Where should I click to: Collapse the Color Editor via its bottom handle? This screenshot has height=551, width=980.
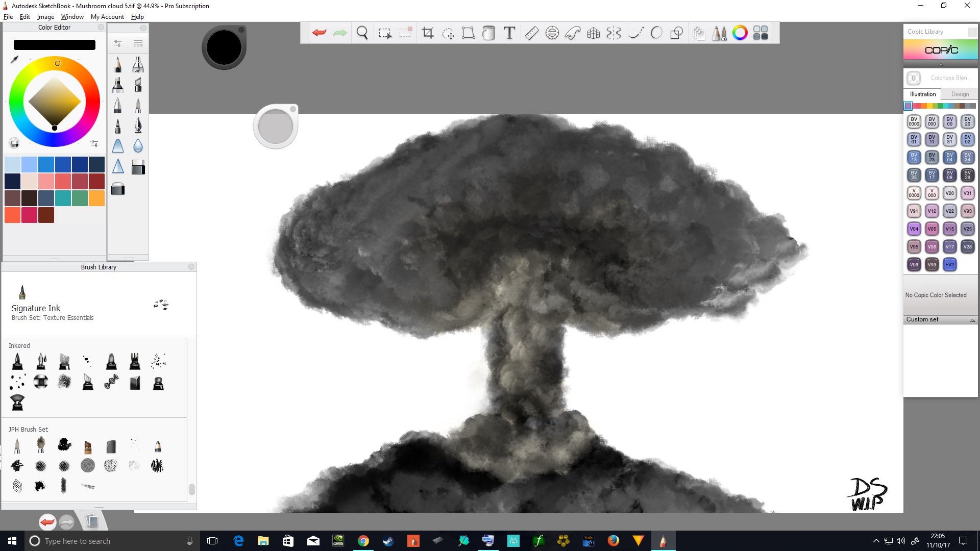54,258
